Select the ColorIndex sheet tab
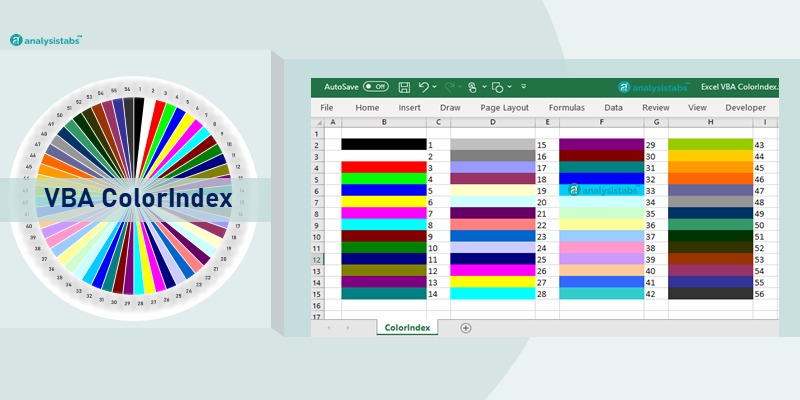 (x=407, y=328)
